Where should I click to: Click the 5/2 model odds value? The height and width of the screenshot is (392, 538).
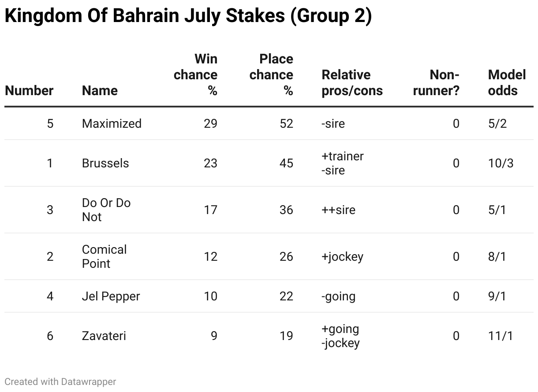click(497, 123)
